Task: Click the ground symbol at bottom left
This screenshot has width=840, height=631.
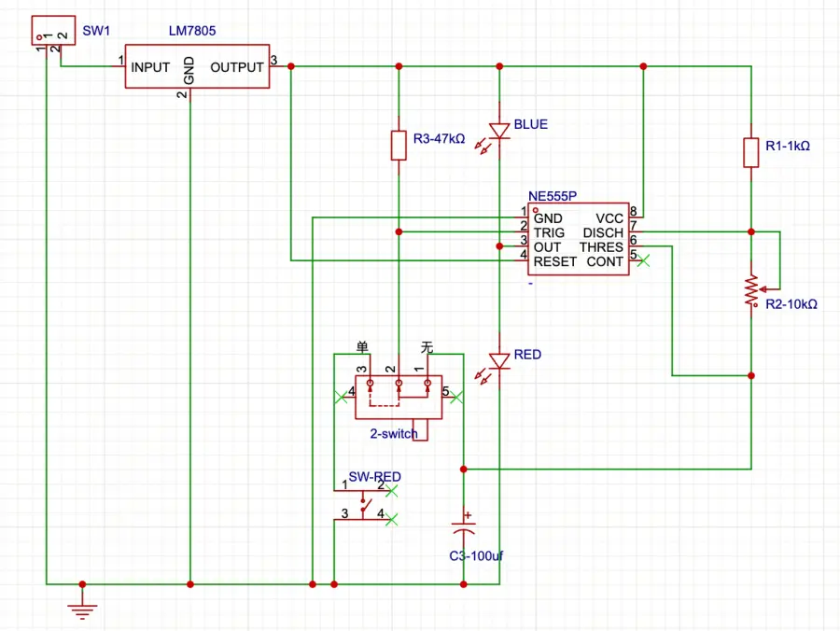Action: 82,610
